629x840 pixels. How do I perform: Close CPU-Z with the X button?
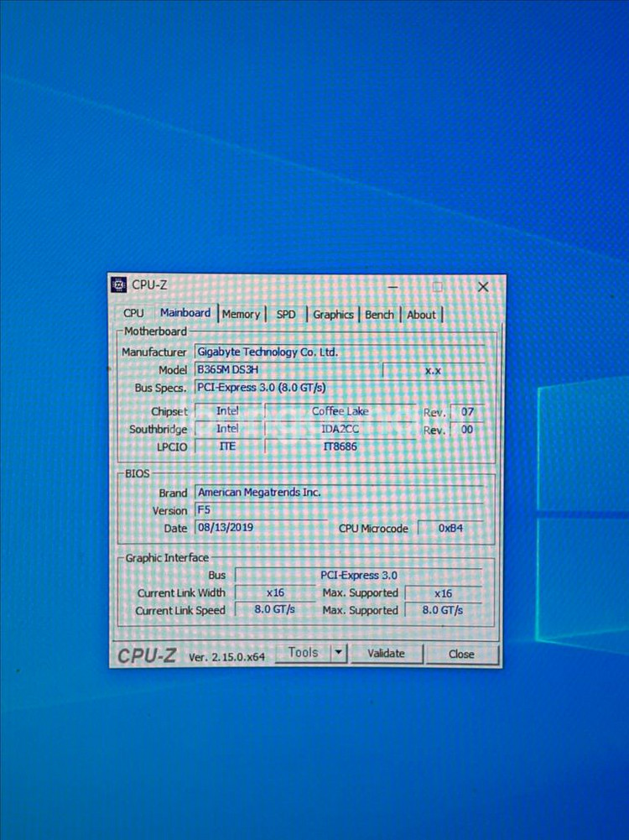pyautogui.click(x=483, y=287)
